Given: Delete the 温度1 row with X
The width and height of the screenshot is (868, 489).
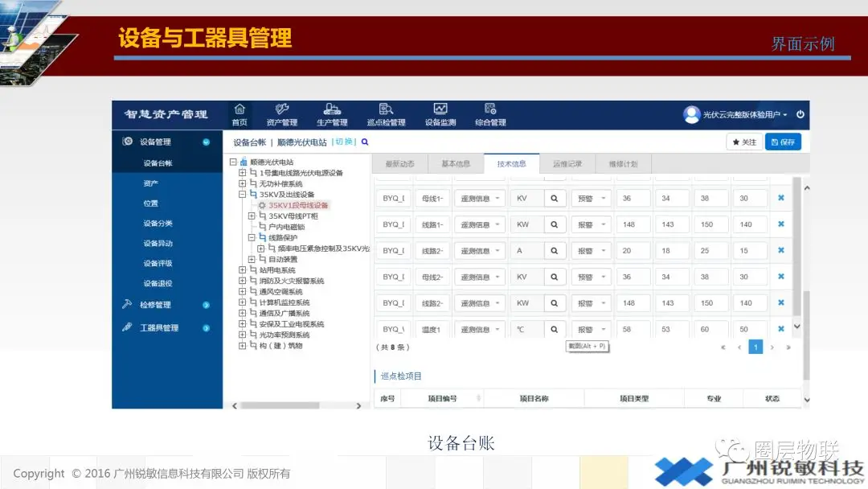Looking at the screenshot, I should pyautogui.click(x=781, y=328).
